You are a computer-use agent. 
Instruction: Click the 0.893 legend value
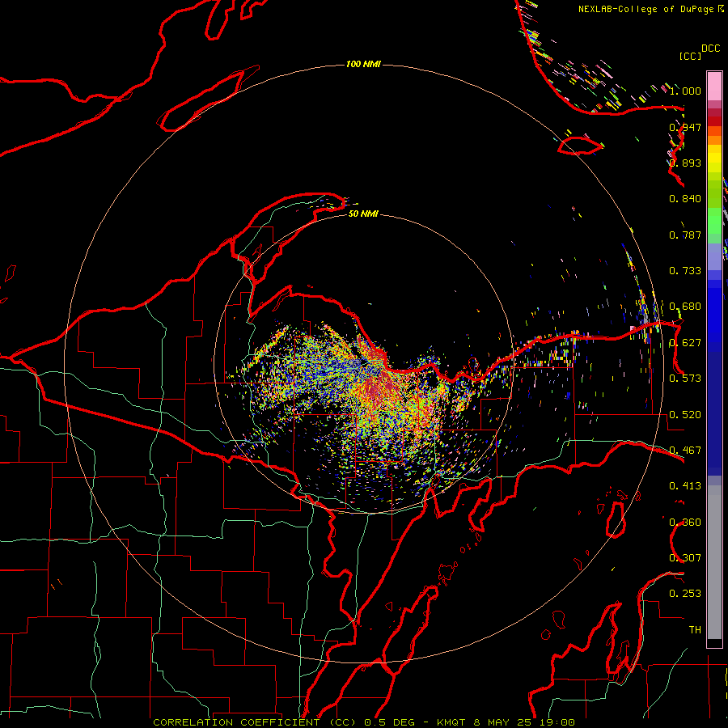(685, 163)
